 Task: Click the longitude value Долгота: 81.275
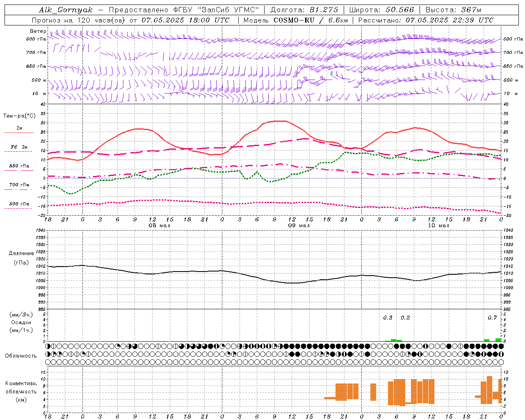[x=304, y=10]
